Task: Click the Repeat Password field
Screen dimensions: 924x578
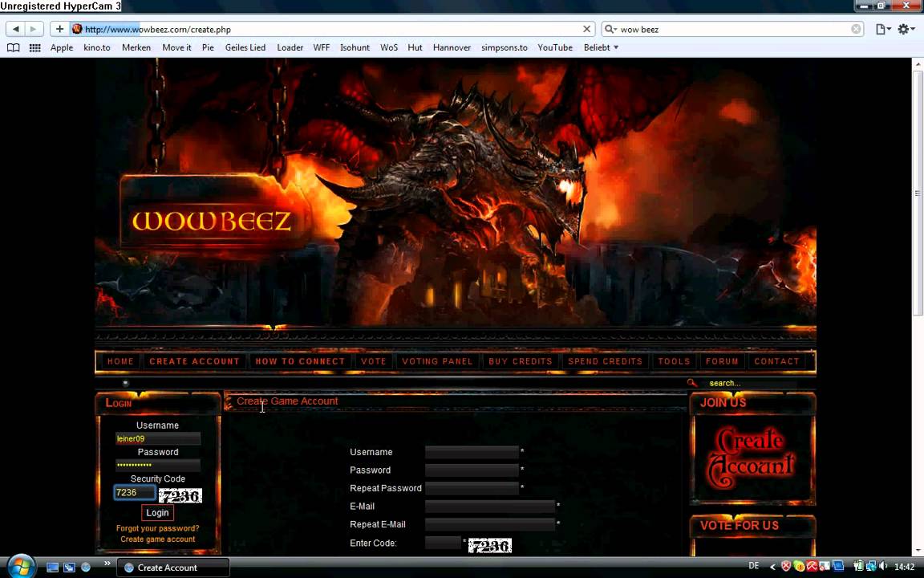Action: [x=472, y=488]
